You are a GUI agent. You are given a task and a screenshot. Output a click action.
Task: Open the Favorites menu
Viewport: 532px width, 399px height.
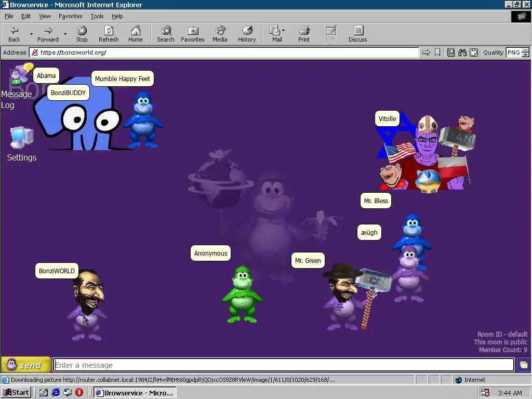(70, 16)
